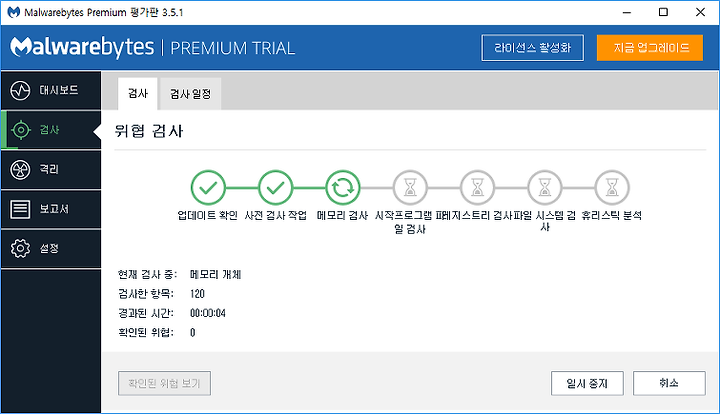Select the 검사 scan target icon
The height and width of the screenshot is (414, 720).
[20, 130]
